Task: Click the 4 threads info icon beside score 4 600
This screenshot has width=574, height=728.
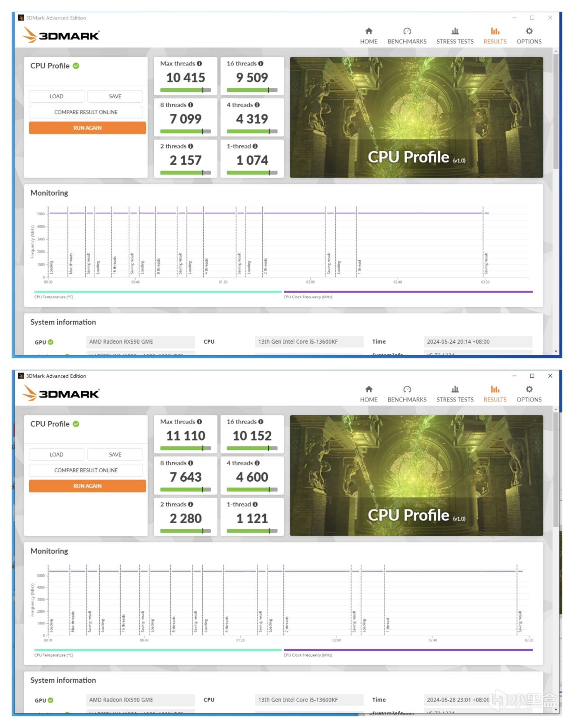Action: click(257, 463)
